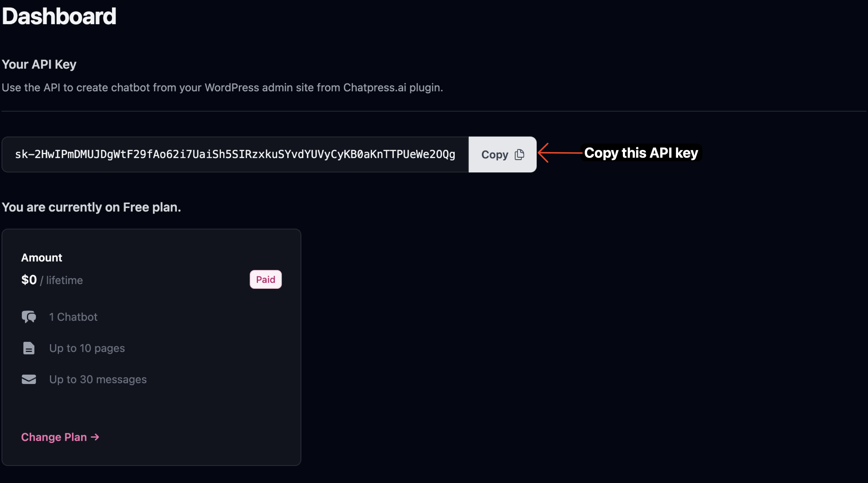
Task: Click the envelope icon beside Up to 30 messages
Action: pyautogui.click(x=29, y=379)
